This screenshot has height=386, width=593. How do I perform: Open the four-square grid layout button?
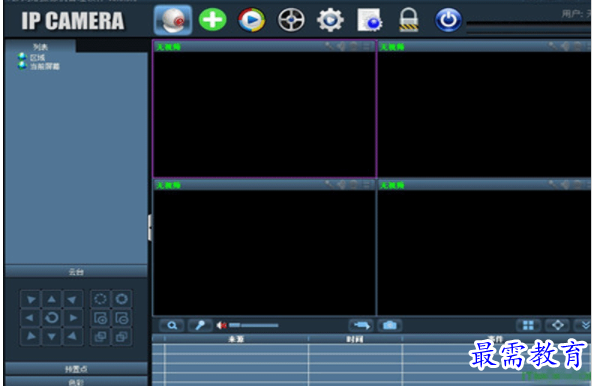(528, 326)
